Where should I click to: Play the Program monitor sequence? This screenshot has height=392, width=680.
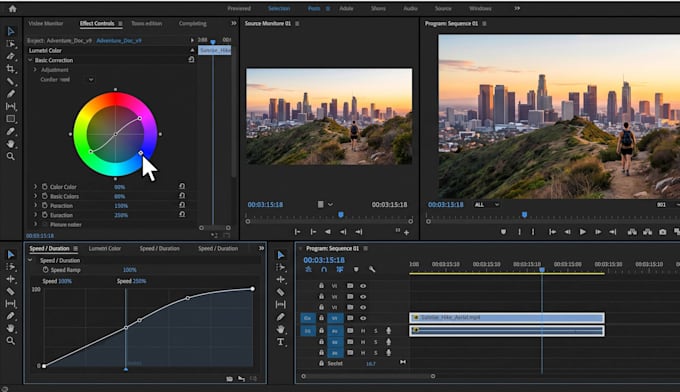(582, 232)
